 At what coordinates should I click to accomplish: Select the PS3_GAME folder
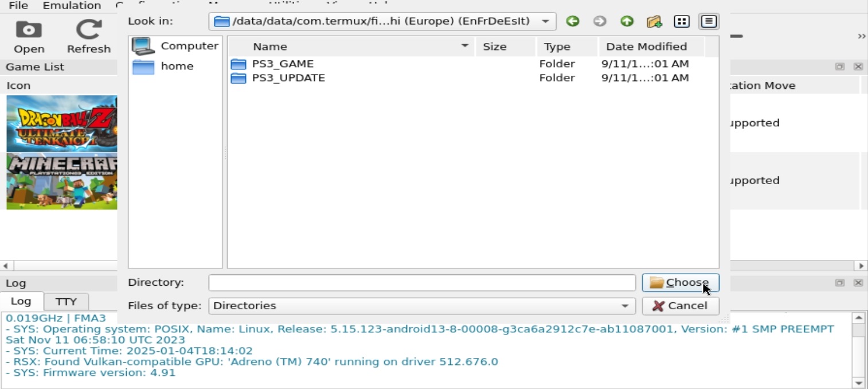point(283,64)
